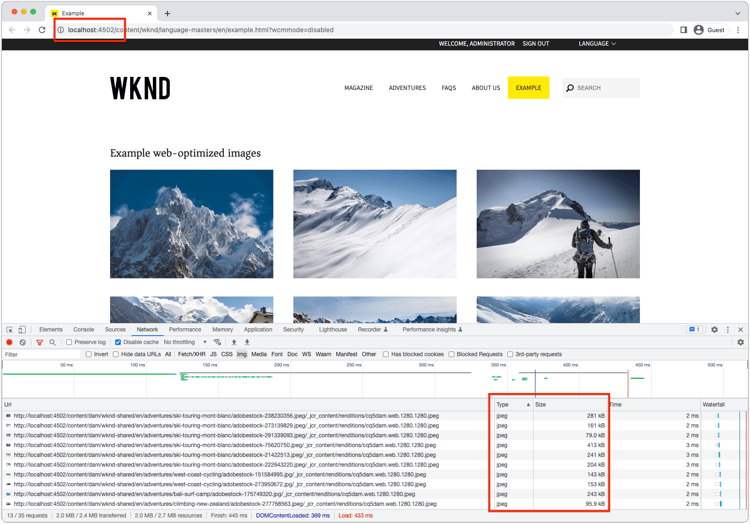Go back in browser history

coord(12,30)
